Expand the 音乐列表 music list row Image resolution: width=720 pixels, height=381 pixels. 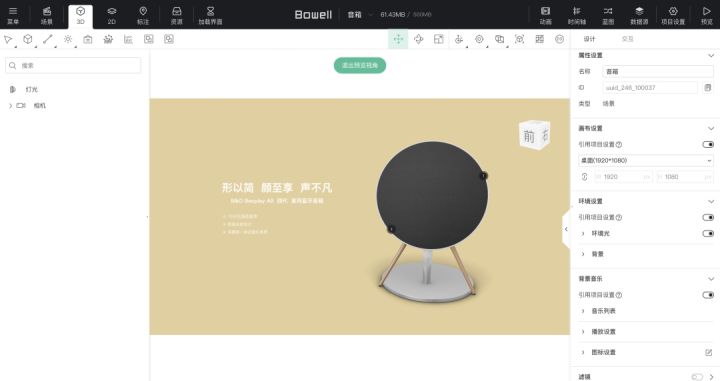tap(583, 311)
